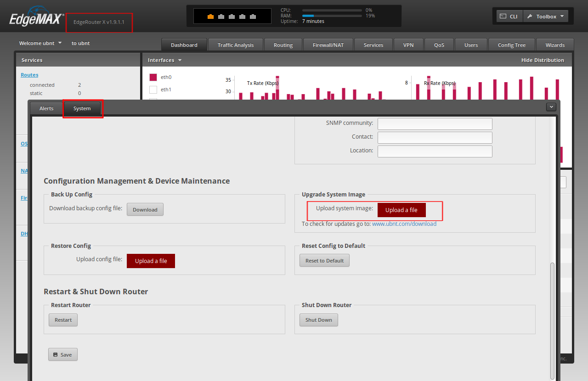Switch to the Dashboard tab
The image size is (588, 381).
click(x=184, y=45)
